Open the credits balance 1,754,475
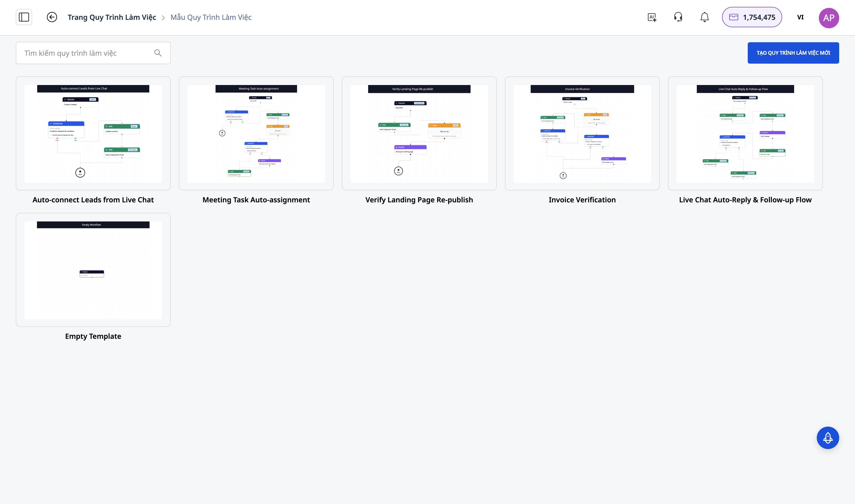855x504 pixels. [x=752, y=17]
